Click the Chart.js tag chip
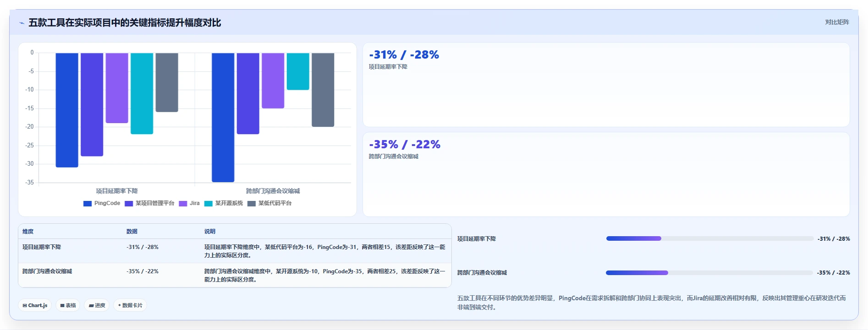This screenshot has width=868, height=330. (35, 305)
